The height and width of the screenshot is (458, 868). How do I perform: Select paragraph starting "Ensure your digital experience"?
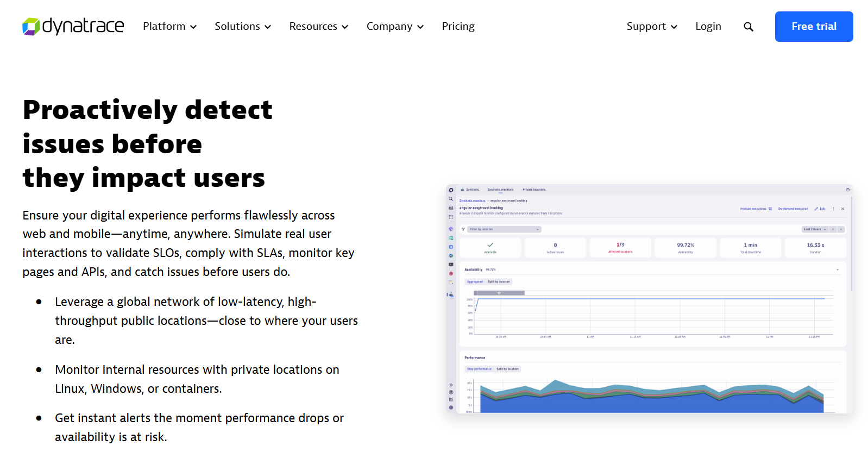pos(188,243)
